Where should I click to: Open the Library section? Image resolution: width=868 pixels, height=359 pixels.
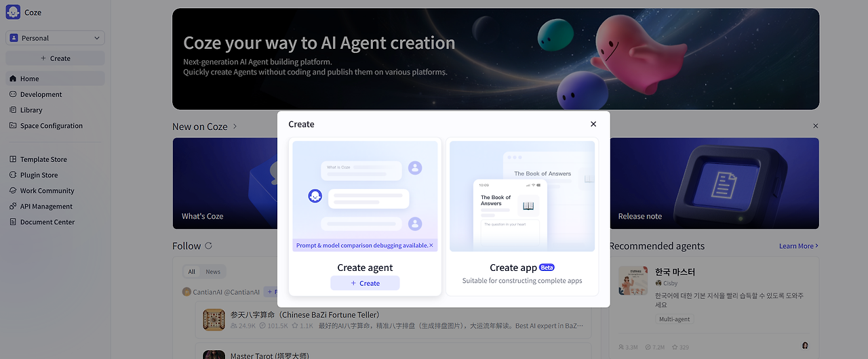click(56, 110)
